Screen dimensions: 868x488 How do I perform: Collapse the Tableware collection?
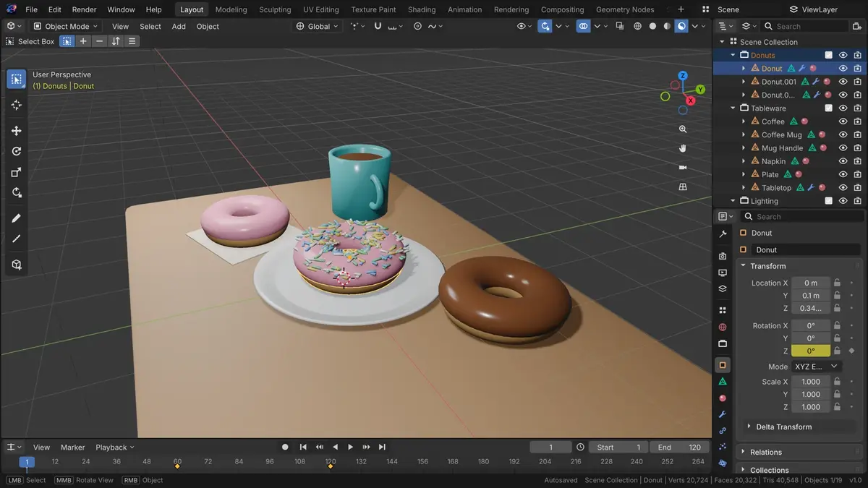point(733,108)
